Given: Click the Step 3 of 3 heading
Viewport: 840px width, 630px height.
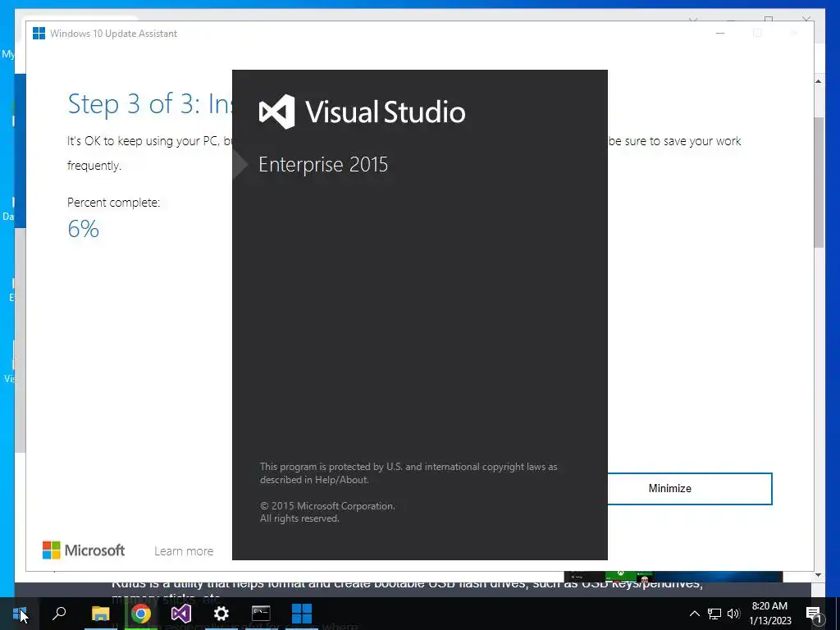Looking at the screenshot, I should (149, 103).
